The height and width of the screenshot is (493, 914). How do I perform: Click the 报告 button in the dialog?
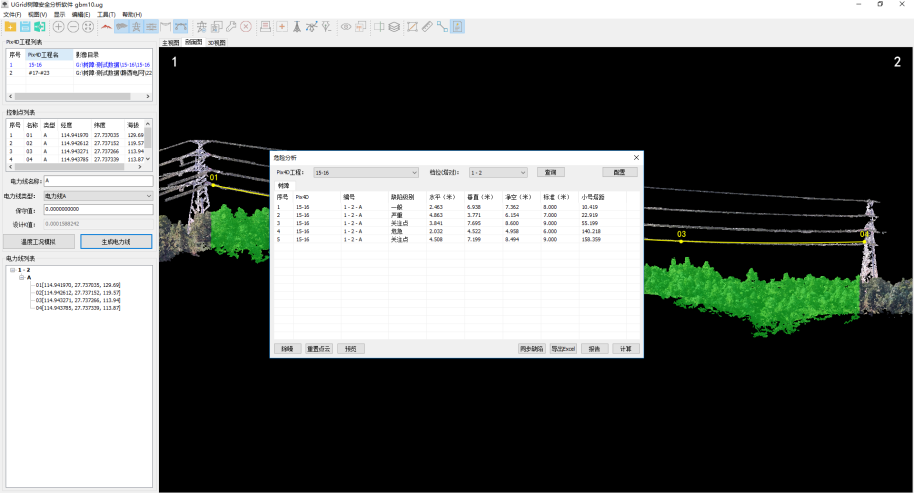tap(595, 348)
